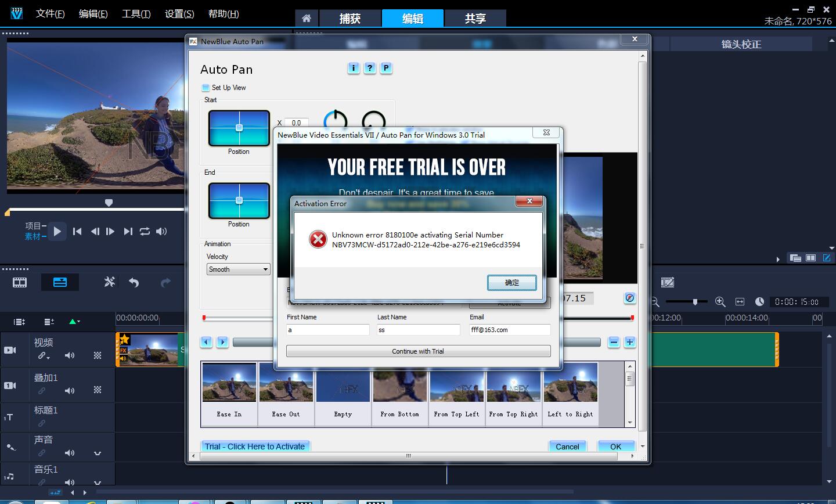Click the First Name input field

pyautogui.click(x=328, y=330)
